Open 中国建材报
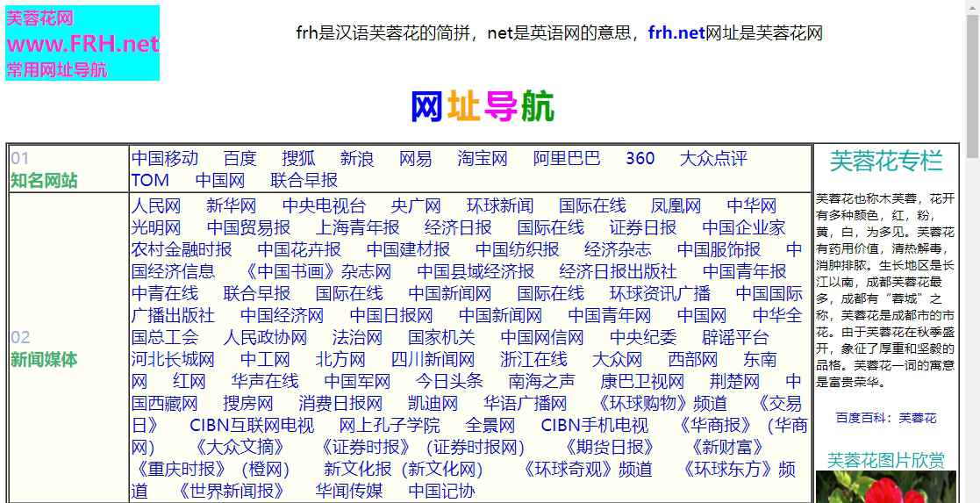Screen dimensions: 980x503 [408, 249]
